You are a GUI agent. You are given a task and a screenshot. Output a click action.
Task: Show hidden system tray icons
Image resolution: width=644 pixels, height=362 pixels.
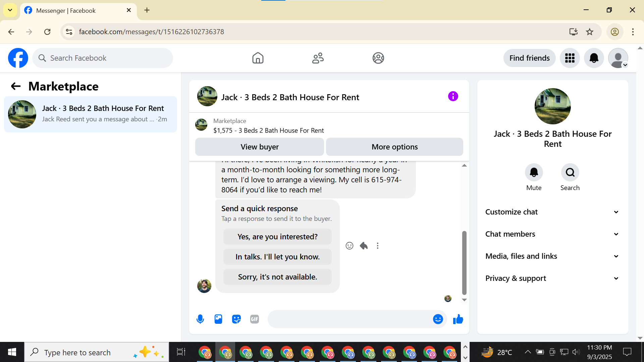pyautogui.click(x=528, y=352)
